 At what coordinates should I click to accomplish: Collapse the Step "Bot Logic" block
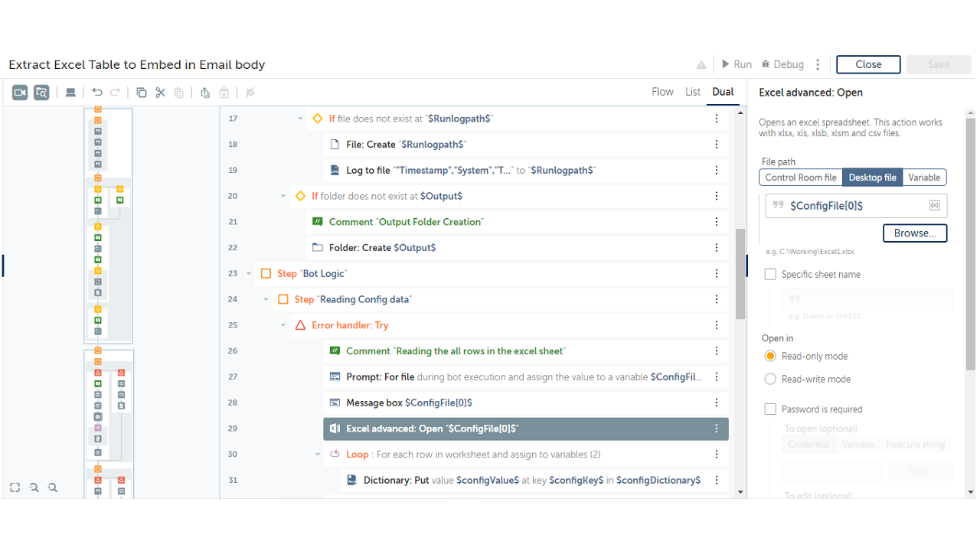pyautogui.click(x=249, y=274)
